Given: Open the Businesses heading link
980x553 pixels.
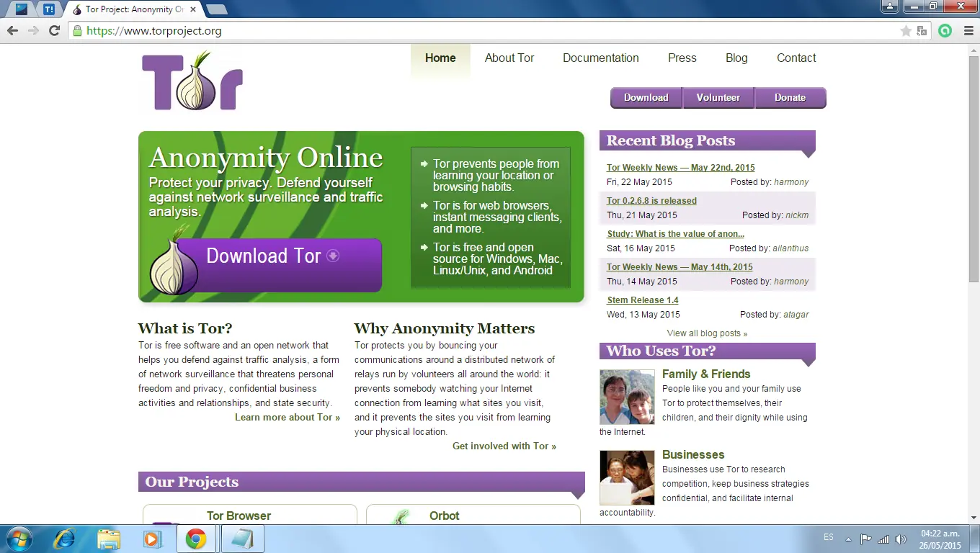Looking at the screenshot, I should point(693,455).
